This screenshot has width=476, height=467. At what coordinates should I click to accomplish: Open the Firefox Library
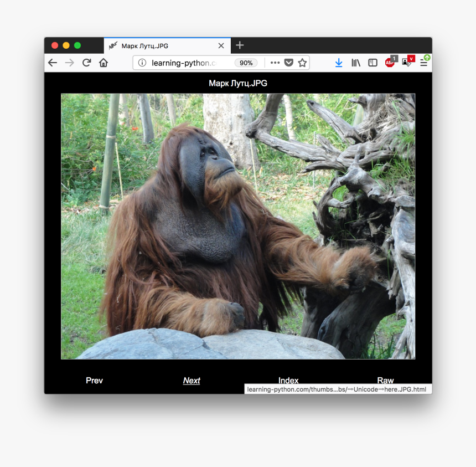coord(355,63)
